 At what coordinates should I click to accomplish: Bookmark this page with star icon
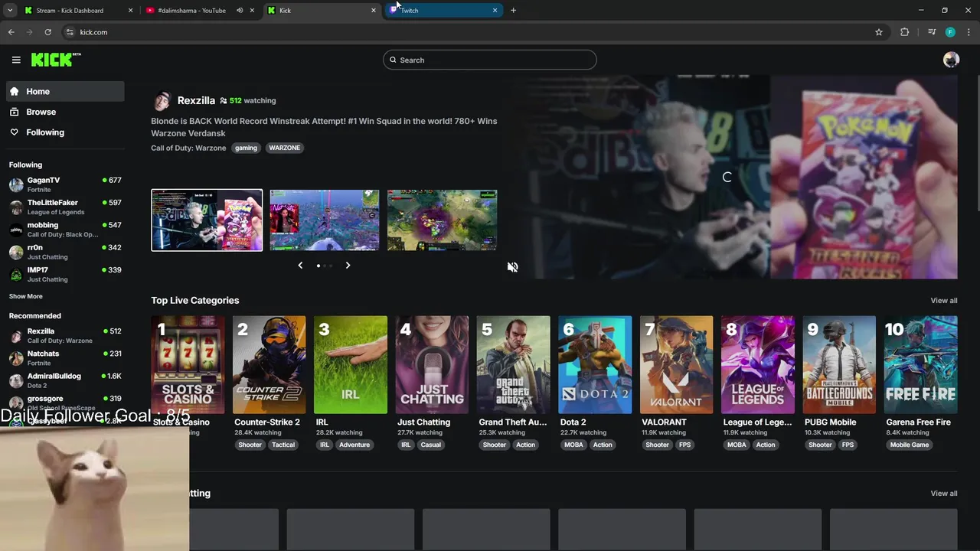[x=879, y=32]
